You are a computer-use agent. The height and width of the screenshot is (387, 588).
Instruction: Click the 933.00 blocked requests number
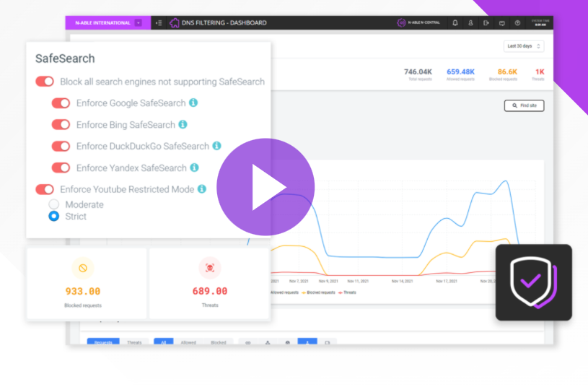point(83,291)
